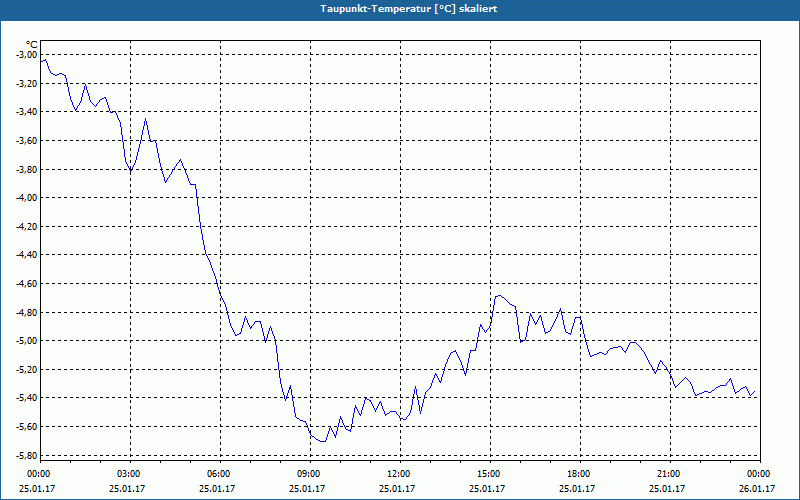Pick the 18:00 time label

pyautogui.click(x=579, y=474)
